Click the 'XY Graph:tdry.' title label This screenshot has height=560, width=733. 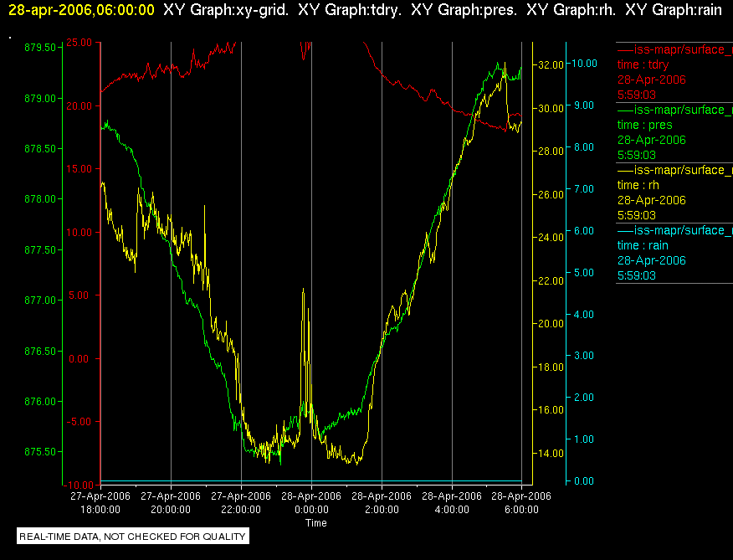pos(350,10)
